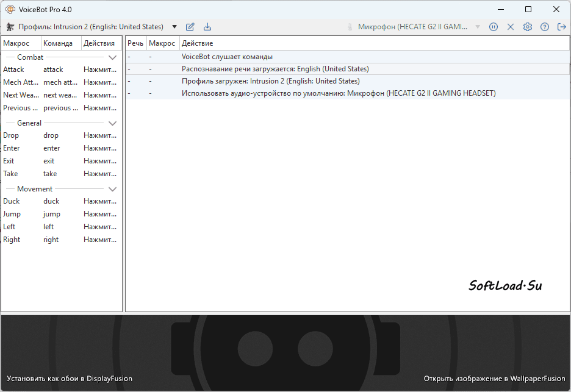This screenshot has height=392, width=571.
Task: Click the X stop icon in toolbar
Action: pyautogui.click(x=511, y=27)
